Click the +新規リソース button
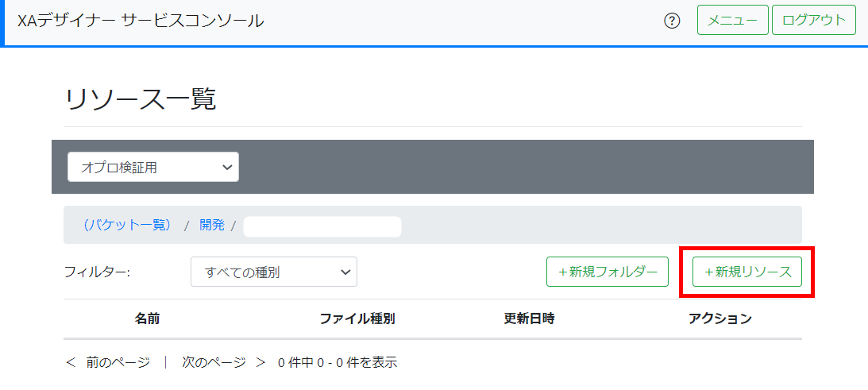 [747, 272]
